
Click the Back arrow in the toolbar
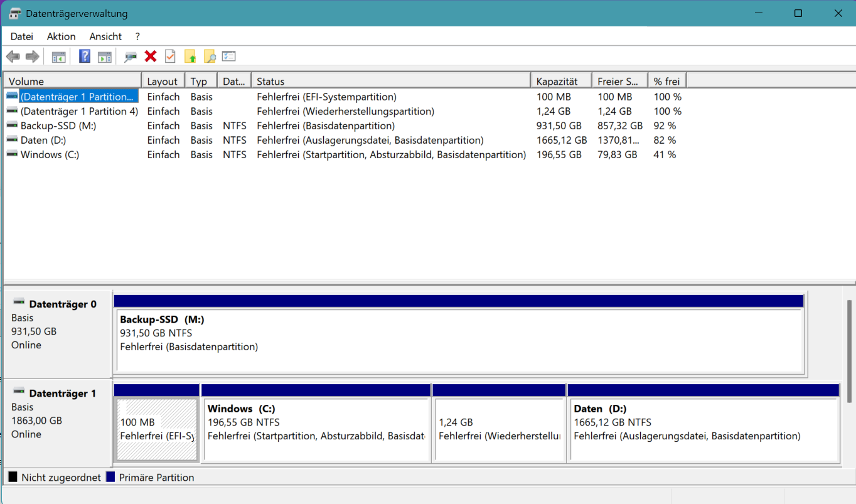click(13, 56)
